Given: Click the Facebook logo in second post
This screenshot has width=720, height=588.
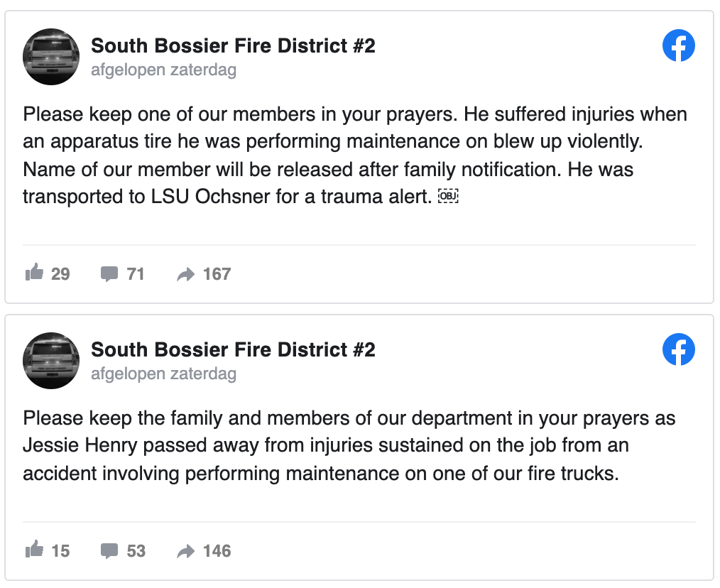Looking at the screenshot, I should click(678, 350).
